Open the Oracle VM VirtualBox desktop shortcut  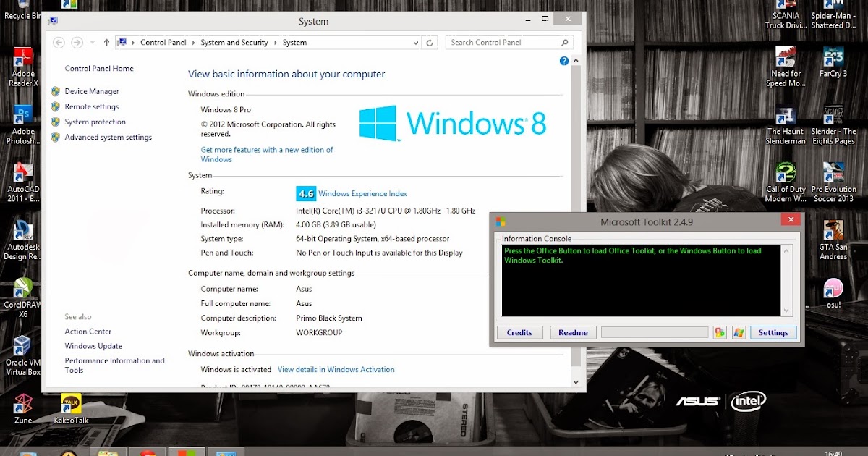coord(23,356)
